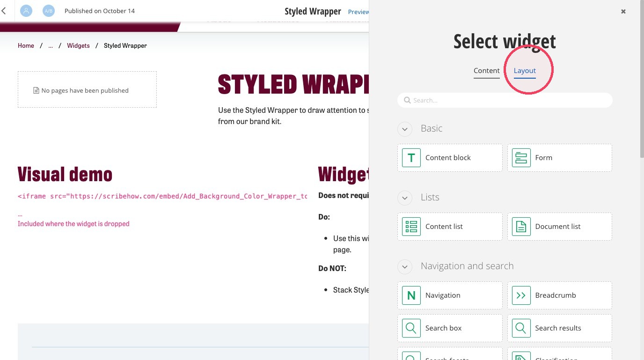
Task: Go to the Widgets breadcrumb link
Action: [78, 45]
